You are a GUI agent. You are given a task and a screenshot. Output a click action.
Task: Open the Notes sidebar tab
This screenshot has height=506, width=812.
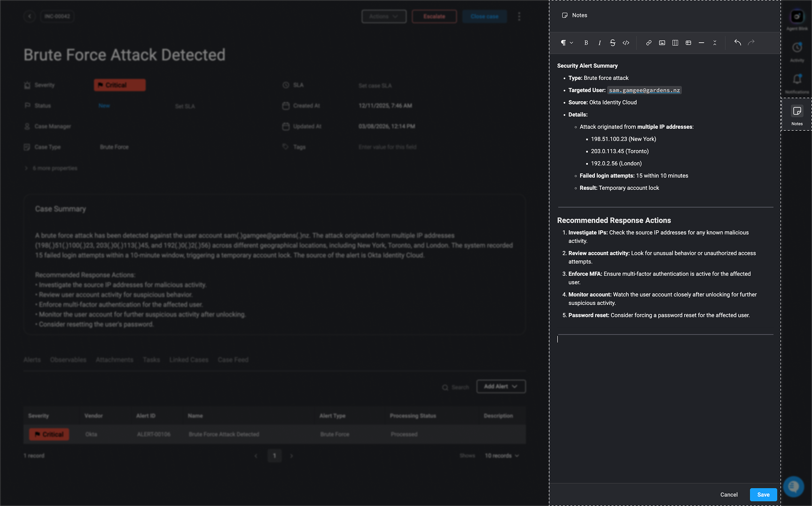[796, 115]
